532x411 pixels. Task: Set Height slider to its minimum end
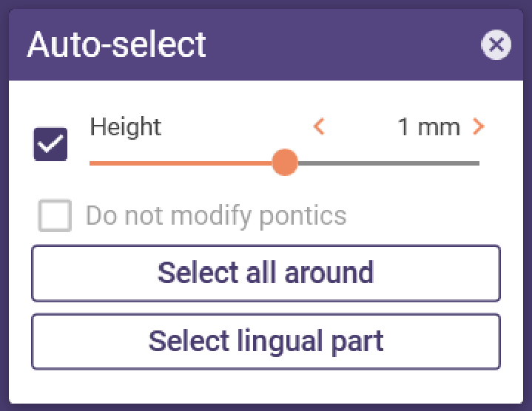coord(91,163)
